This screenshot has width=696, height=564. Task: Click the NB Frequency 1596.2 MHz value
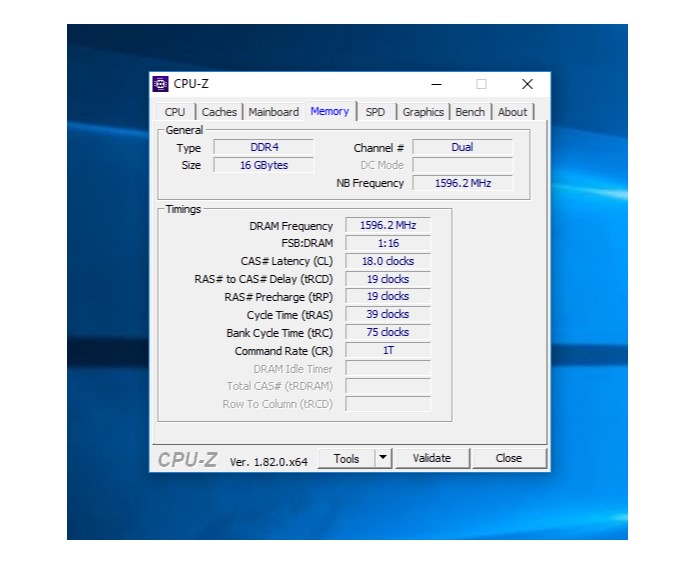462,183
